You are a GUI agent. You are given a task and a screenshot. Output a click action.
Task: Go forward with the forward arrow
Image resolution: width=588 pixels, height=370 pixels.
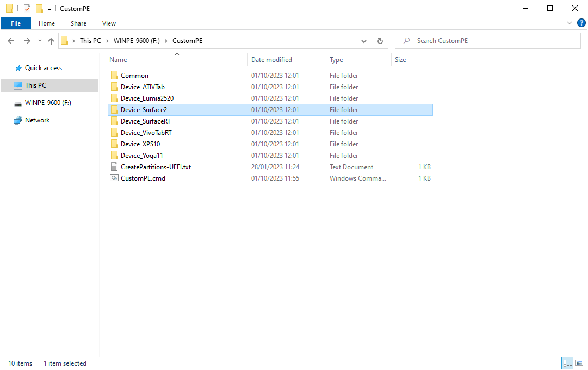[27, 41]
